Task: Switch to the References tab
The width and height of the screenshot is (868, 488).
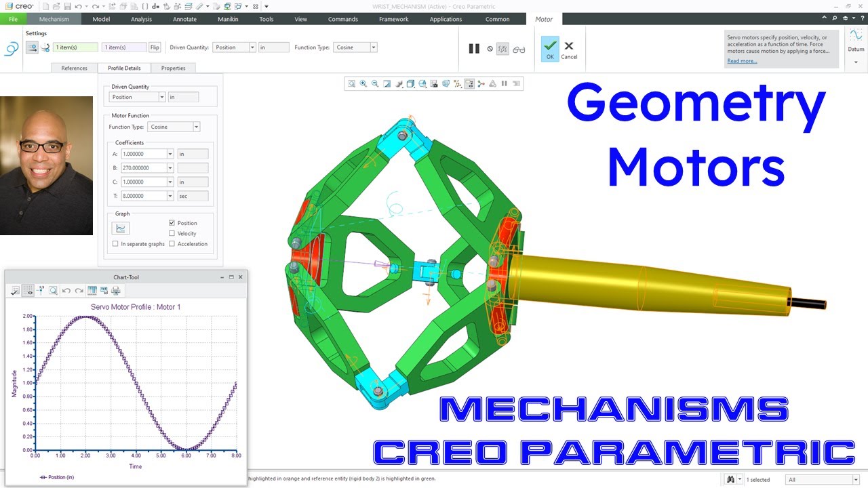Action: click(x=74, y=68)
